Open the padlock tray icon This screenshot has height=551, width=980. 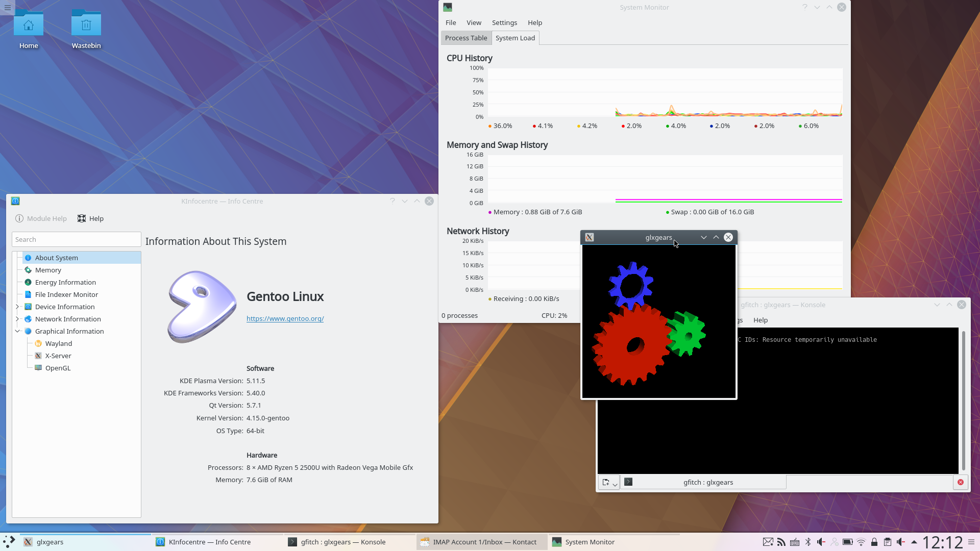coord(874,542)
